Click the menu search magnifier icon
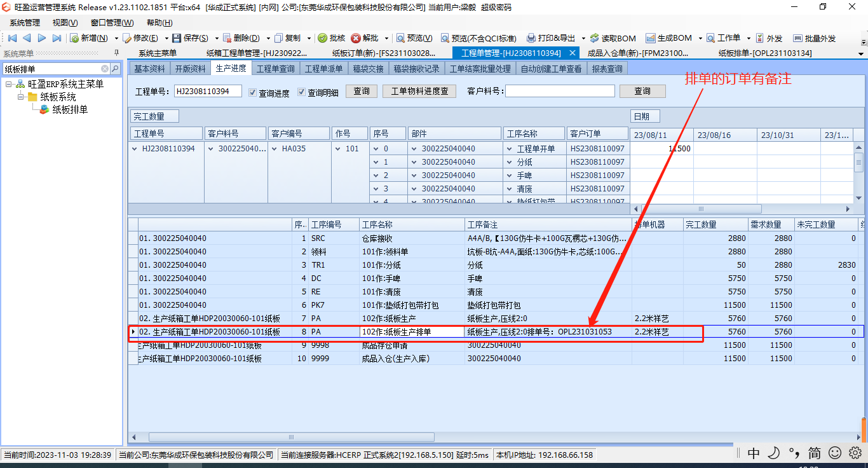This screenshot has height=468, width=868. (x=115, y=69)
